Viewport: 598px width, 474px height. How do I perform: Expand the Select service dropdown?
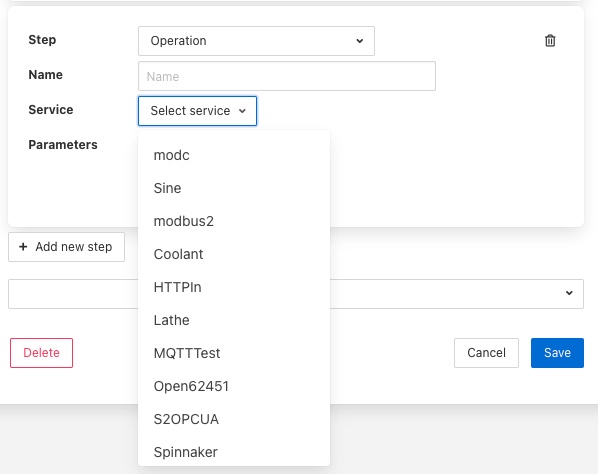coord(197,111)
